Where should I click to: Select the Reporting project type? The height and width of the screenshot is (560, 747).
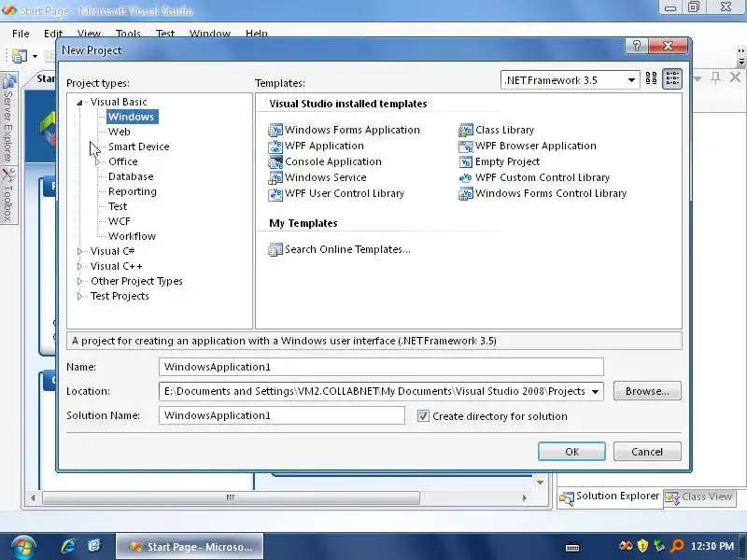[x=133, y=191]
